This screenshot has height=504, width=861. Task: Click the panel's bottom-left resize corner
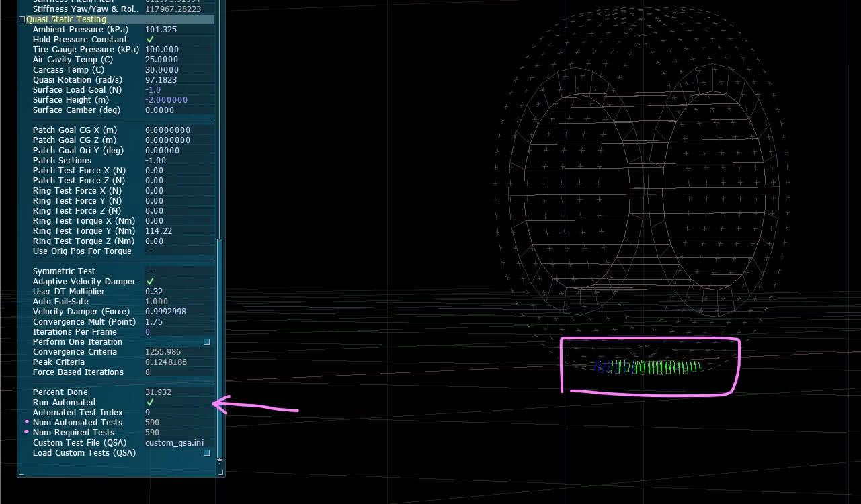coord(21,472)
